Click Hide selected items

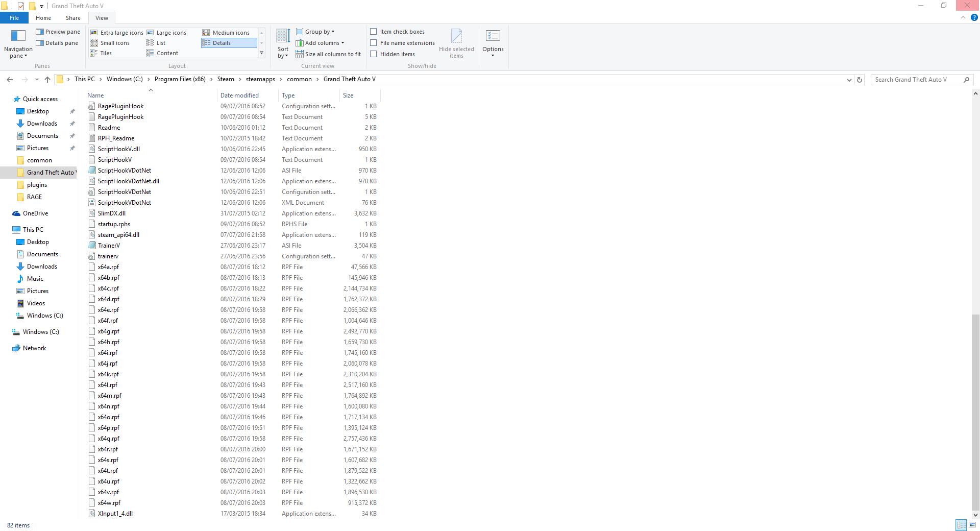click(456, 44)
